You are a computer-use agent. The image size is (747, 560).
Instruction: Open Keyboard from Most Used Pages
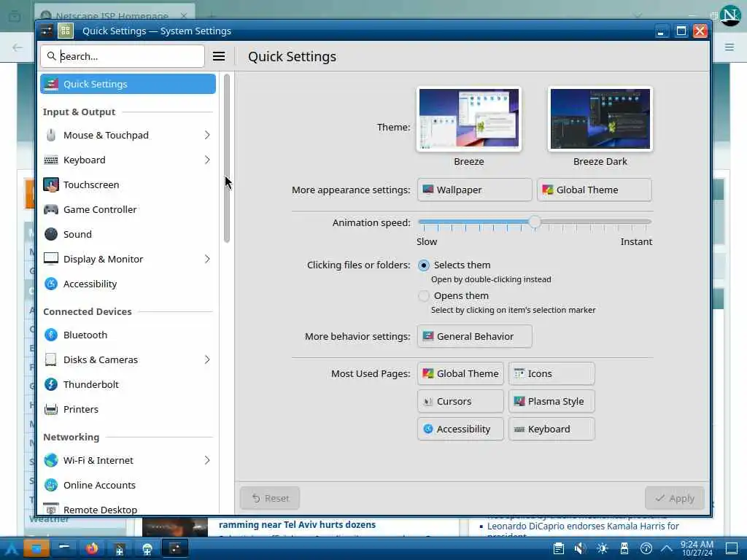point(551,429)
